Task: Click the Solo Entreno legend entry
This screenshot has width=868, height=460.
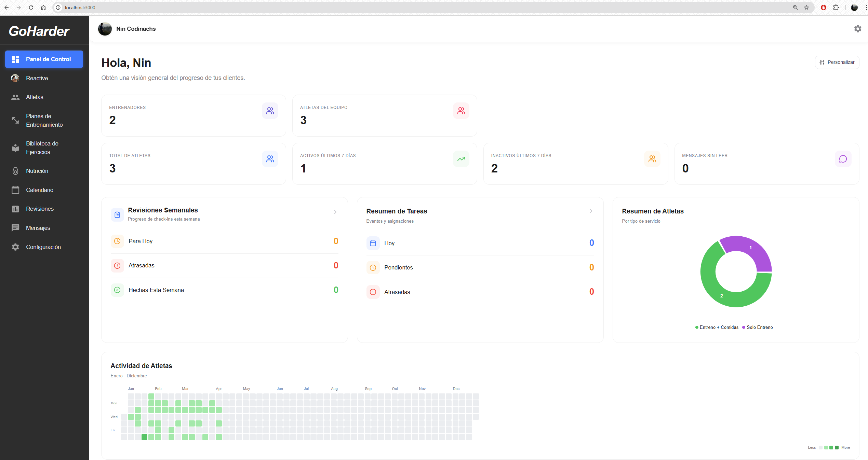Action: coord(757,327)
